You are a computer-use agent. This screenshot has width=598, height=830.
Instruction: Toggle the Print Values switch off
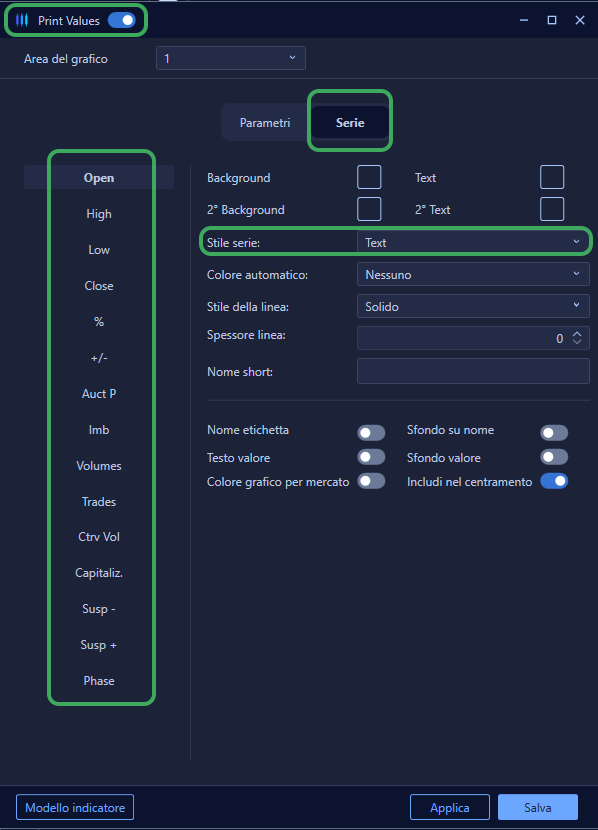(122, 20)
